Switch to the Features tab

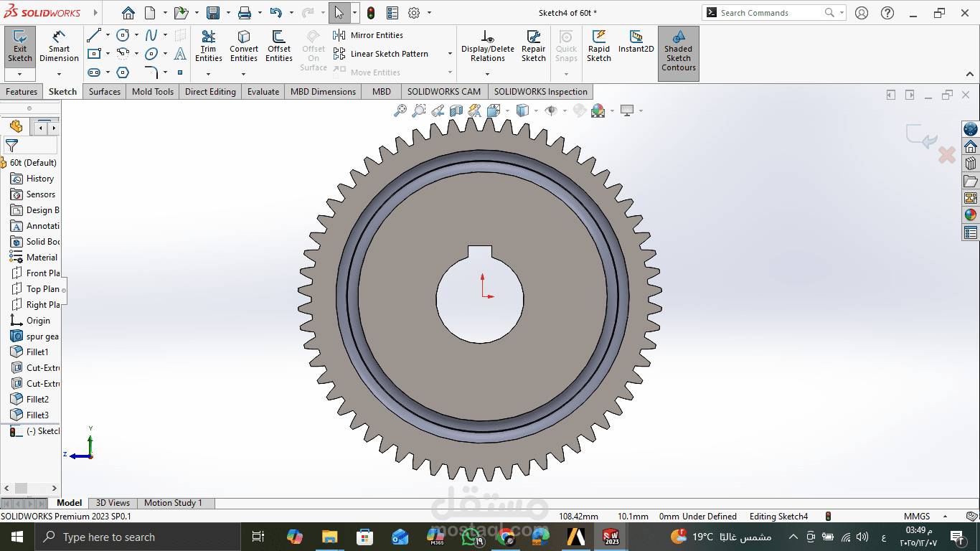click(22, 92)
